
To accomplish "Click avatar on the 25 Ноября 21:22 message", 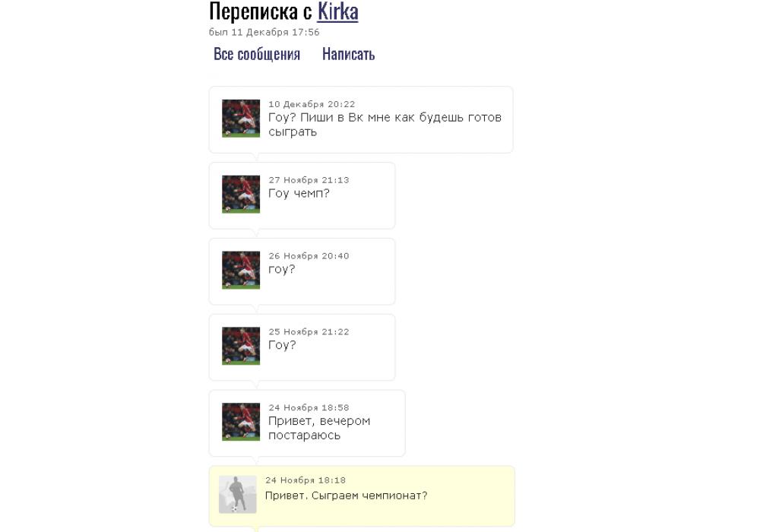I will point(241,346).
